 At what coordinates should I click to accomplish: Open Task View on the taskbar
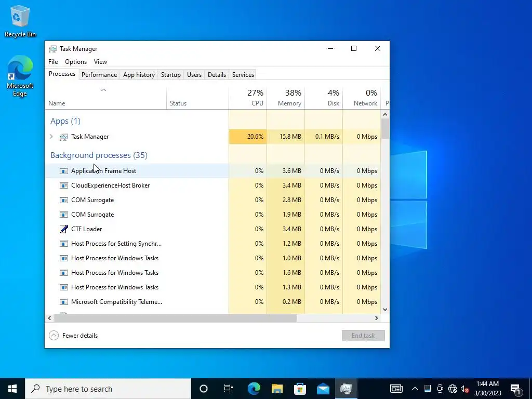pos(229,389)
